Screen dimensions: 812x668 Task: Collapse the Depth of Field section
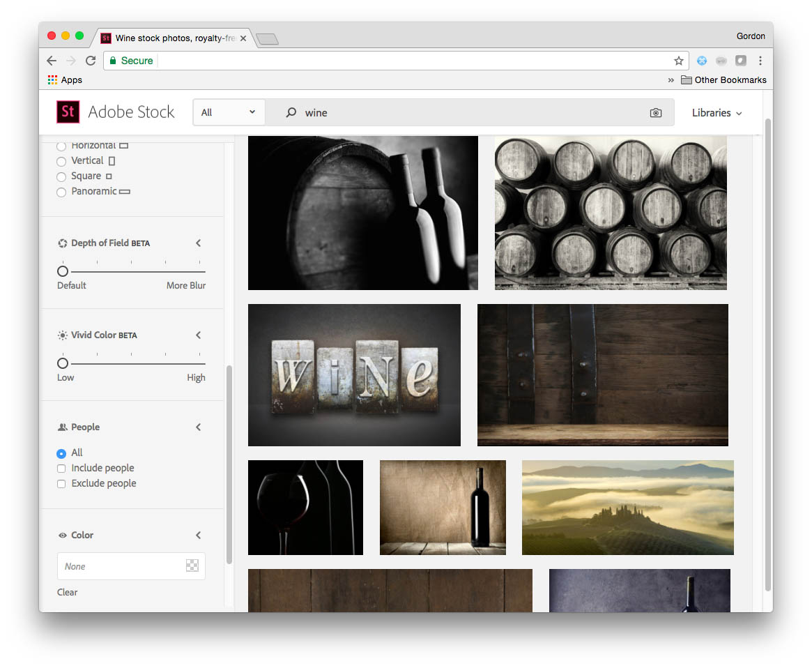(x=198, y=243)
